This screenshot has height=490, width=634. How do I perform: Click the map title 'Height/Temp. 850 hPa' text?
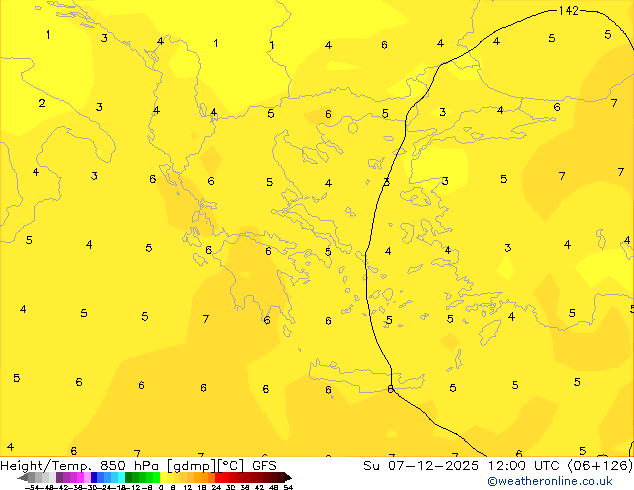pyautogui.click(x=80, y=466)
